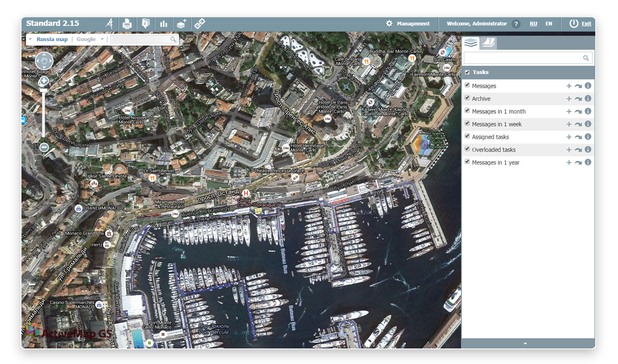Click the map zoom slider track

click(x=44, y=113)
